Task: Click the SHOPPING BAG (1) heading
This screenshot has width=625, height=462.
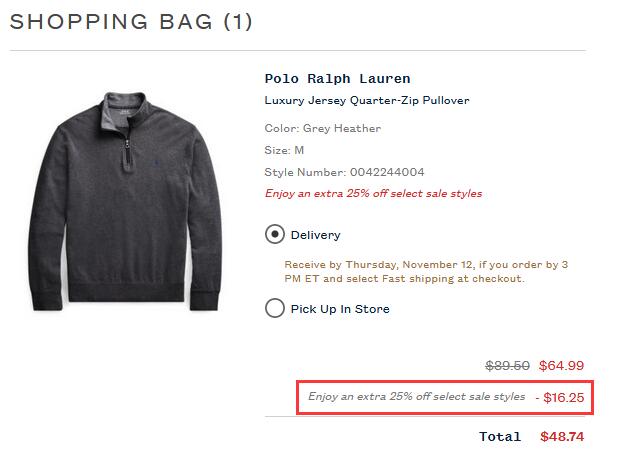Action: pyautogui.click(x=131, y=22)
